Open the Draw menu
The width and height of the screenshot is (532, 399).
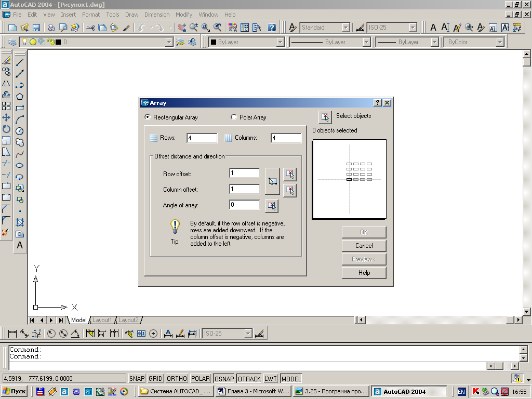point(131,15)
